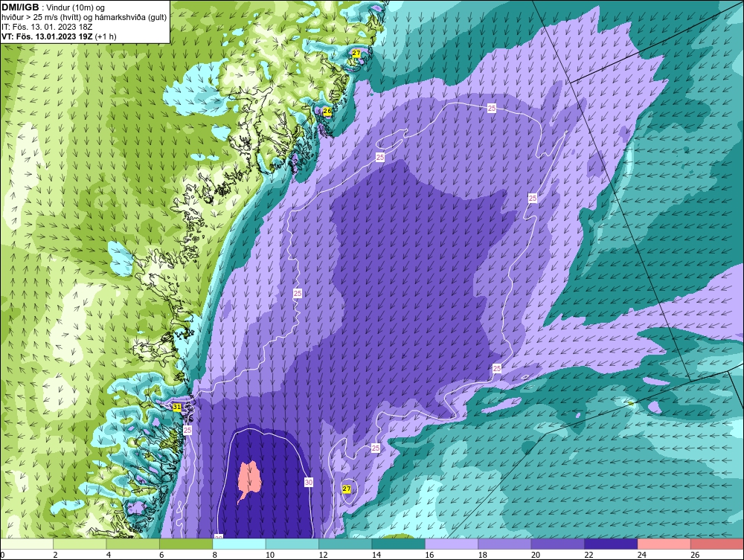Select the darker green swatch between 6 and 8
The width and height of the screenshot is (744, 560).
pos(186,544)
